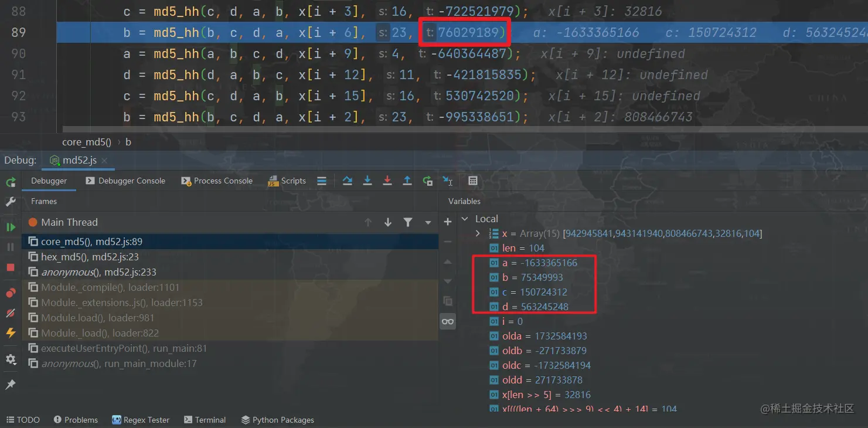Viewport: 868px width, 428px height.
Task: View breakpoints with red circles icon
Action: 11,293
